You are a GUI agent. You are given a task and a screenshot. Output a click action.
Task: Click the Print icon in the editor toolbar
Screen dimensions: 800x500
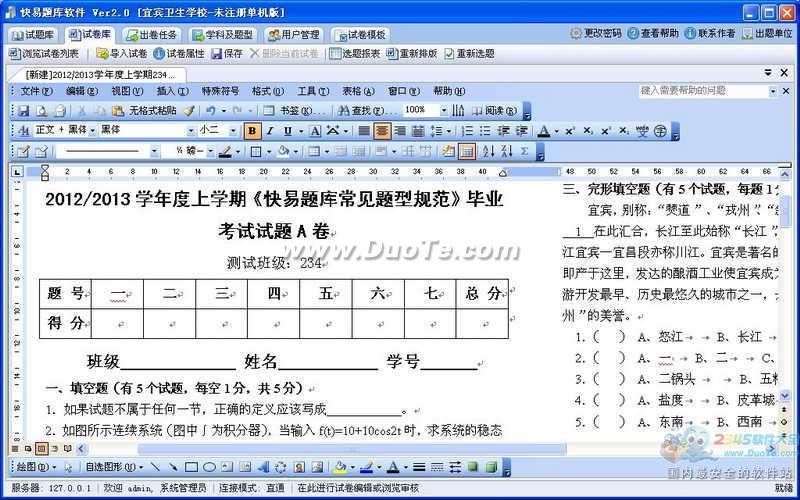click(60, 111)
